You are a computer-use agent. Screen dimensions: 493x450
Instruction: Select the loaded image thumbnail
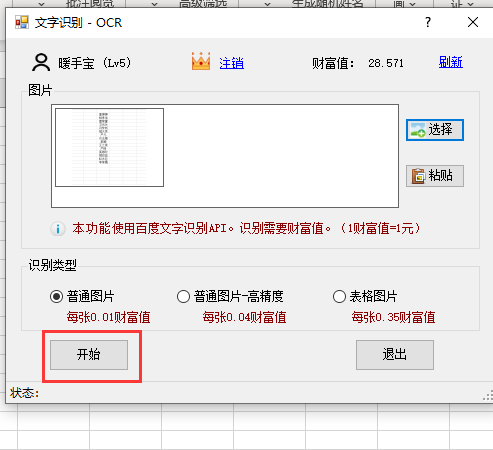click(x=109, y=147)
